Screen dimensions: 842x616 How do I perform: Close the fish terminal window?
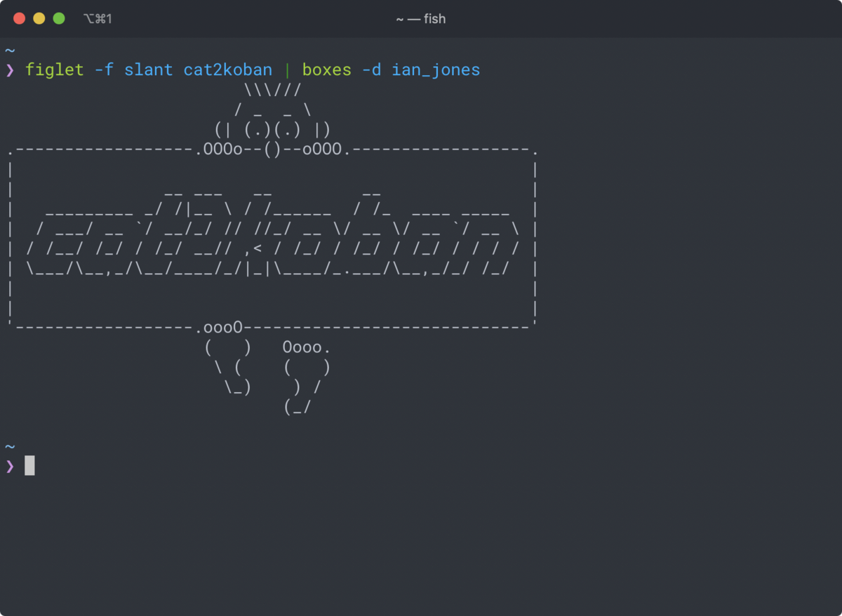(x=20, y=18)
